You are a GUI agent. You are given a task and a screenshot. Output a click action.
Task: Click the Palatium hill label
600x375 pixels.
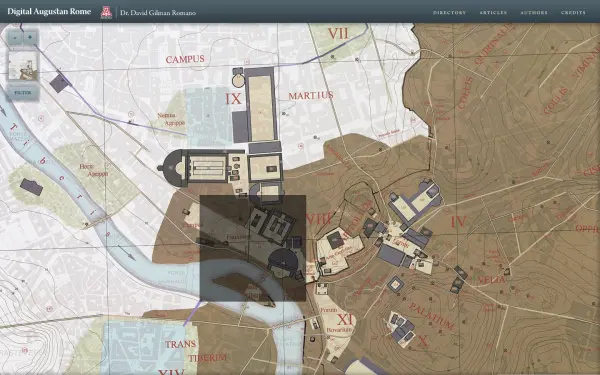[x=431, y=316]
